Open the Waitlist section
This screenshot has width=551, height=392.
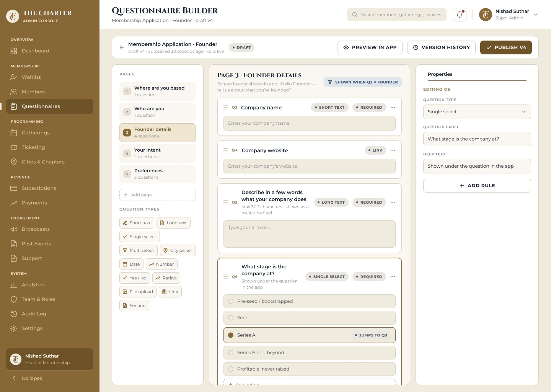click(x=50, y=77)
